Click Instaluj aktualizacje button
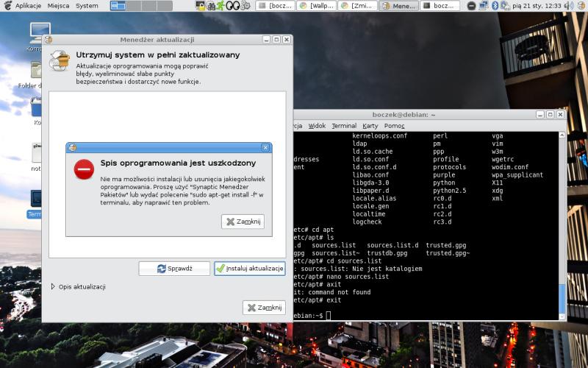The height and width of the screenshot is (368, 588). coord(250,269)
